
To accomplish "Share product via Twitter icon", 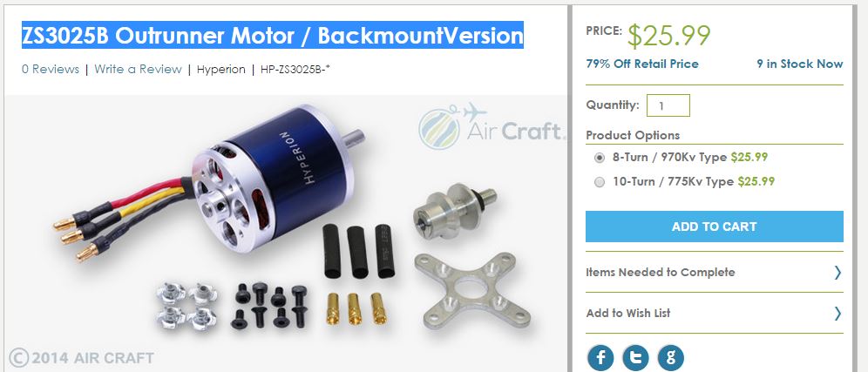I will pyautogui.click(x=635, y=357).
